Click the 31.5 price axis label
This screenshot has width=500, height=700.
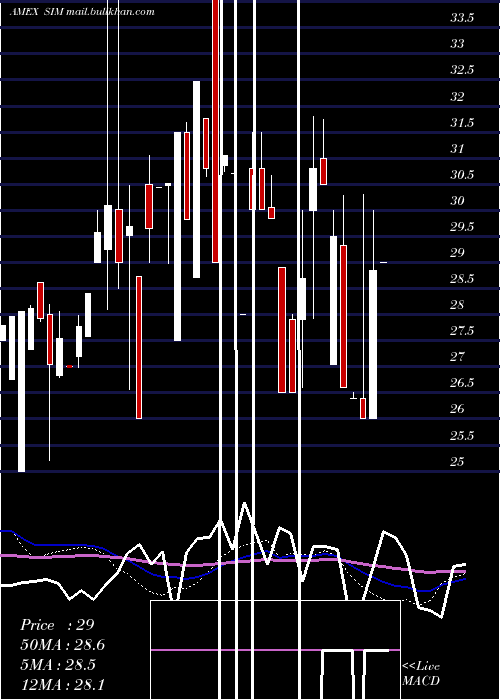coord(462,122)
